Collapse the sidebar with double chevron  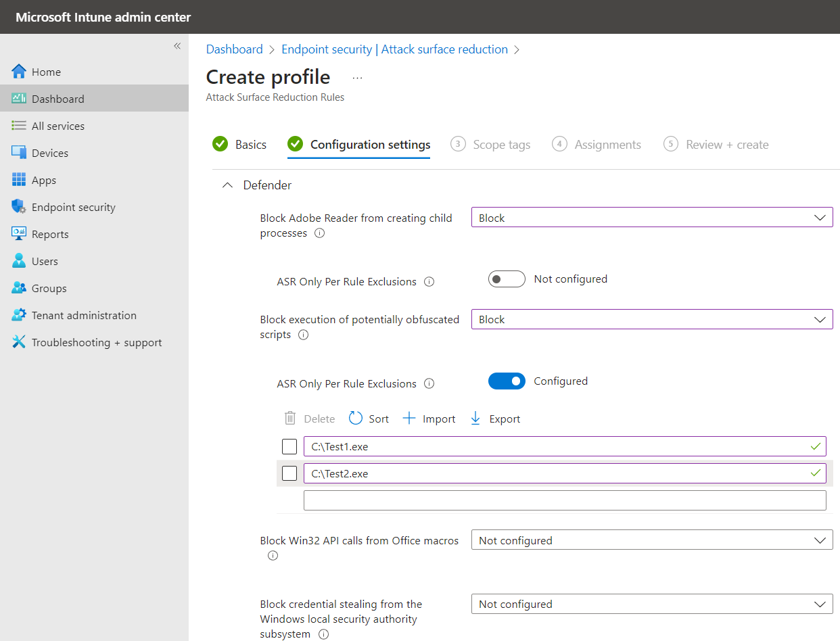pyautogui.click(x=177, y=46)
